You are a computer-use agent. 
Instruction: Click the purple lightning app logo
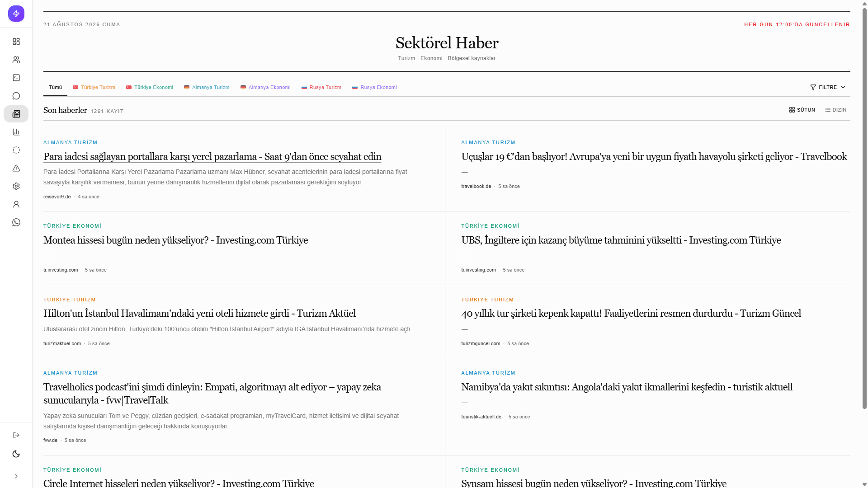(x=16, y=14)
